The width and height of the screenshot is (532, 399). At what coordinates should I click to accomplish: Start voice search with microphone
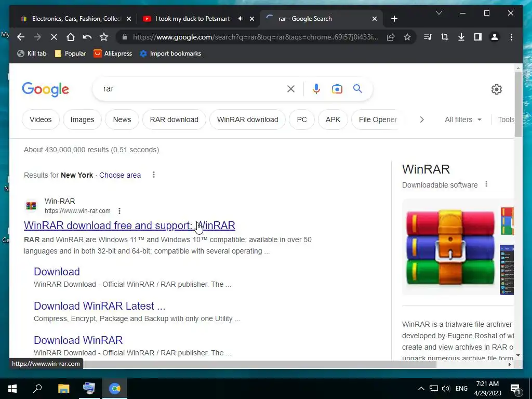pos(316,89)
